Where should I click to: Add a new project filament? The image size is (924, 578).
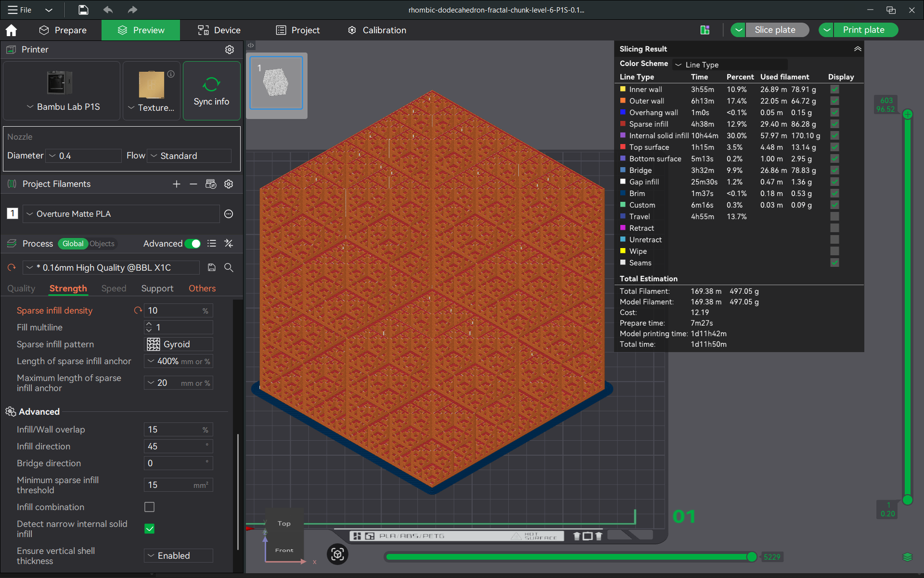[177, 184]
